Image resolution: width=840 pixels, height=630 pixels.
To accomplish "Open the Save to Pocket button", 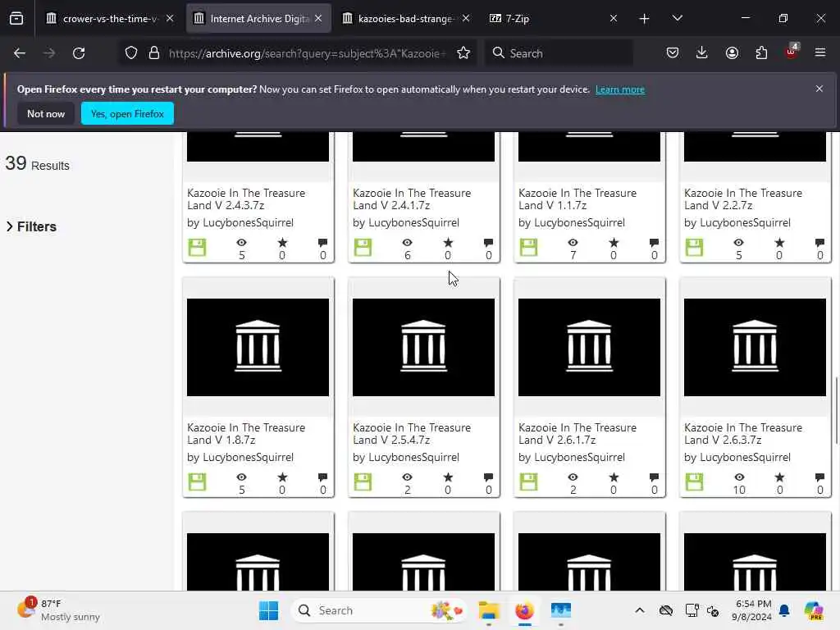I will [673, 53].
